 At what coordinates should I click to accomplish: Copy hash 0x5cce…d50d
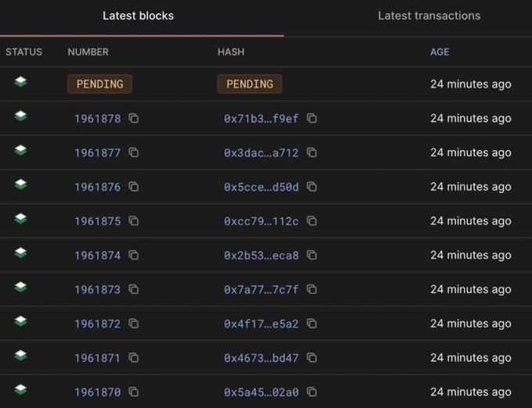coord(312,187)
